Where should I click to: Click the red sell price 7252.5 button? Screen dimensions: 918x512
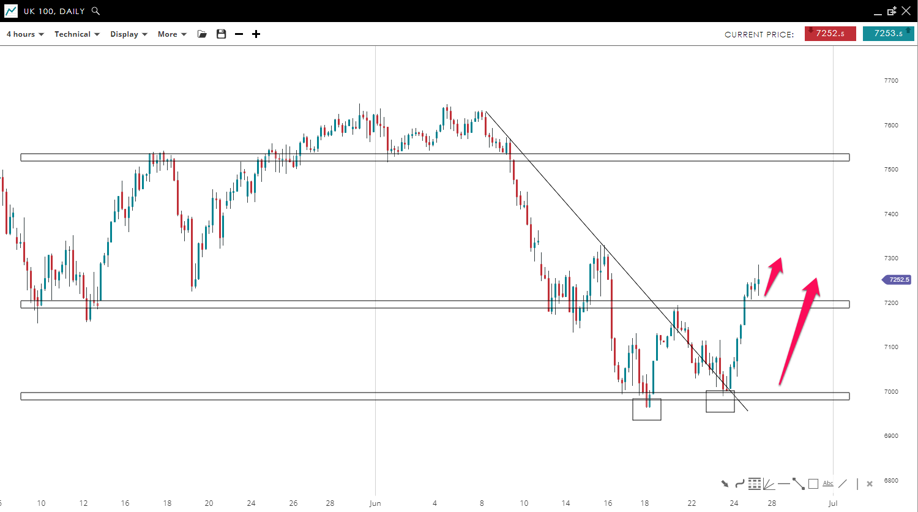830,34
